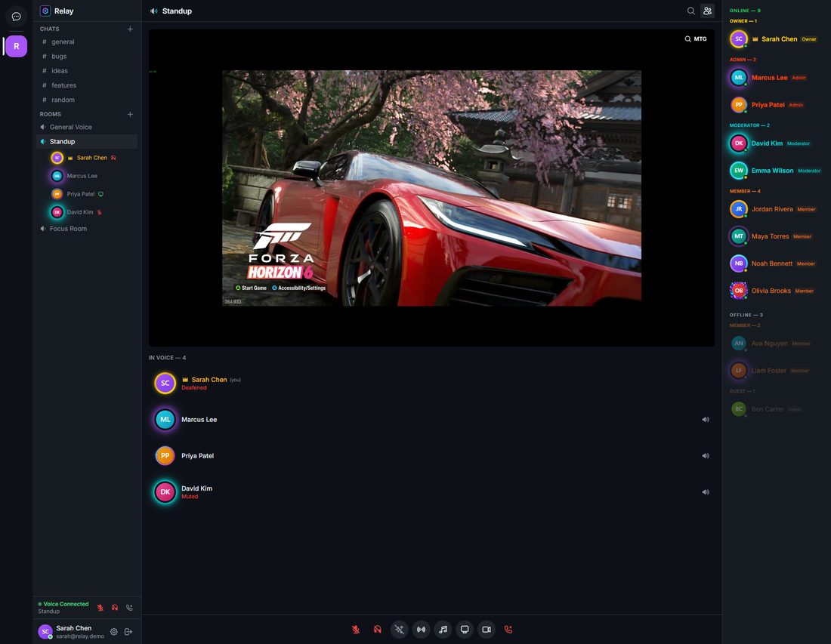The height and width of the screenshot is (644, 831).
Task: Open the music soundboard icon in call bar
Action: point(443,629)
